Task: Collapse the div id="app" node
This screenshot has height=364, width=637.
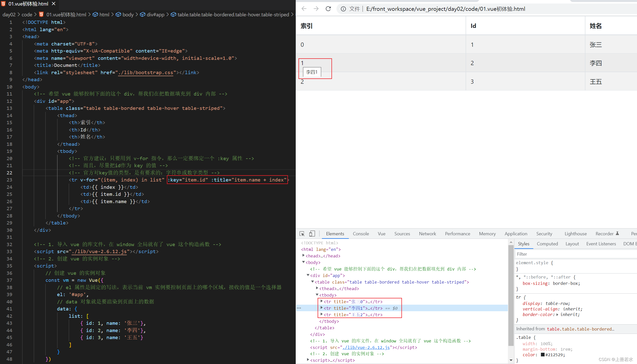Action: [x=308, y=275]
